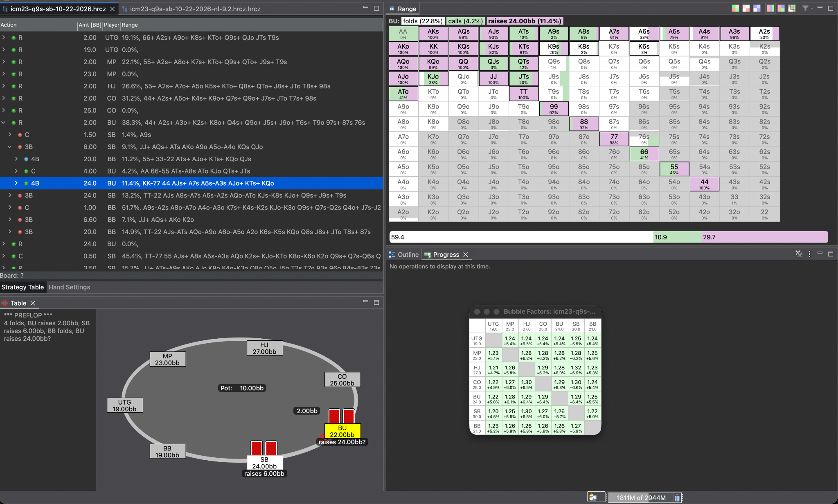Select the green-pink four-square range view icon
Viewport: 838px width, 504px height.
click(735, 8)
